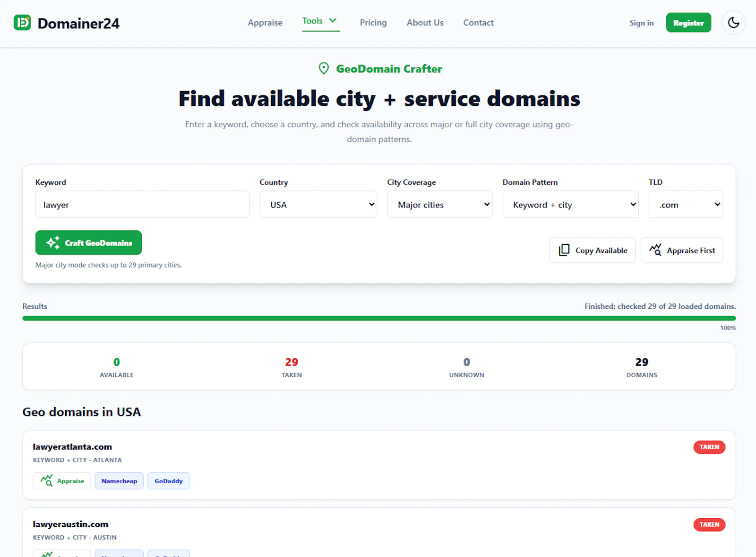756x557 pixels.
Task: Click the 'Geo domains in USA' heading
Action: (82, 412)
